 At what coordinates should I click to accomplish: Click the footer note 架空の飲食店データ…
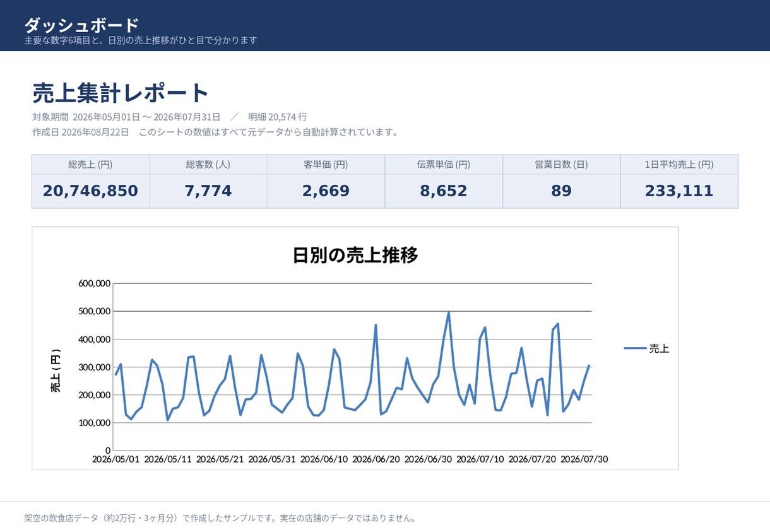pos(221,518)
